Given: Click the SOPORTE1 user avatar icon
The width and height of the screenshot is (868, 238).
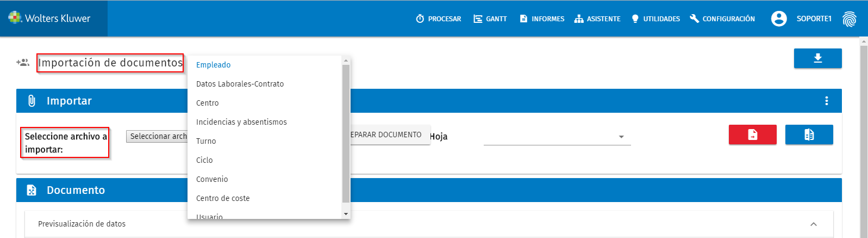Looking at the screenshot, I should 779,19.
